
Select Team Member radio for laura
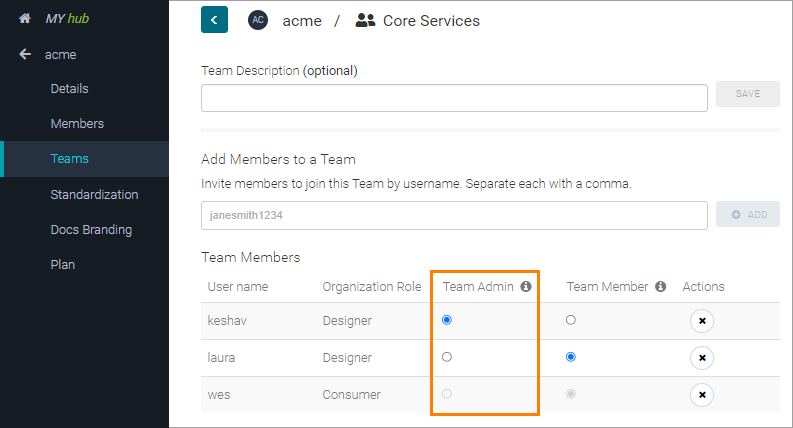[x=571, y=357]
